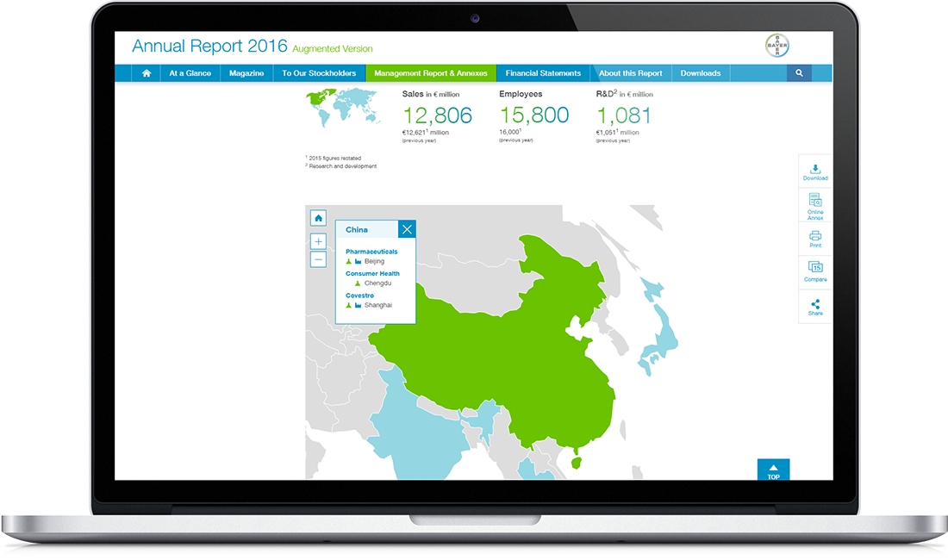Viewport: 948px width, 560px height.
Task: Click the '2015 figures restated' footnote
Action: pyautogui.click(x=334, y=159)
